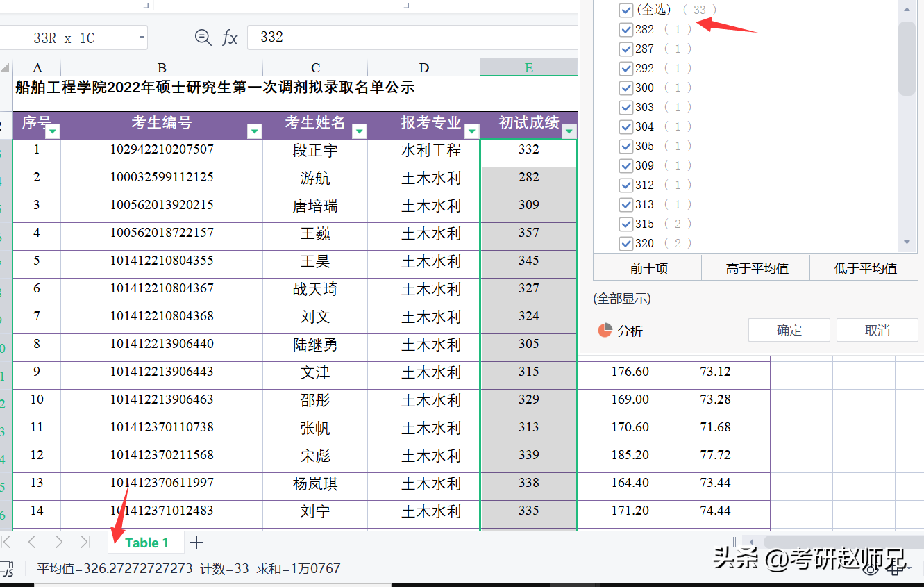Switch to the Table 1 sheet tab
Image resolution: width=924 pixels, height=587 pixels.
[146, 543]
